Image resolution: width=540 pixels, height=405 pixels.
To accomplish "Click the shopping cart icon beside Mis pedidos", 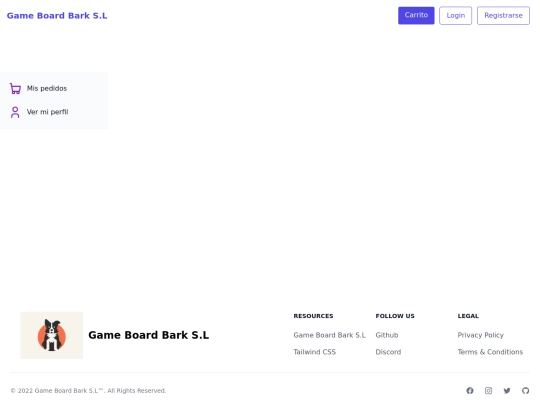I will pos(15,89).
